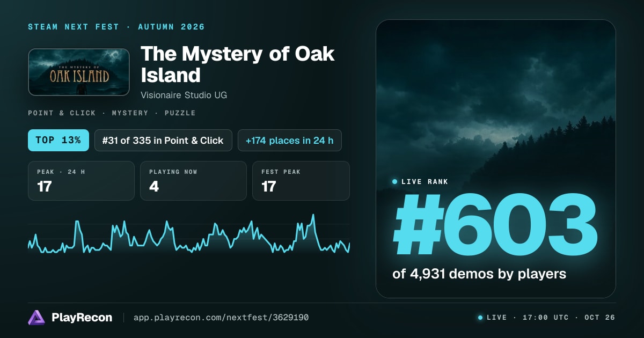Click the MYSTERY genre tag
Image resolution: width=644 pixels, height=338 pixels.
tap(130, 113)
